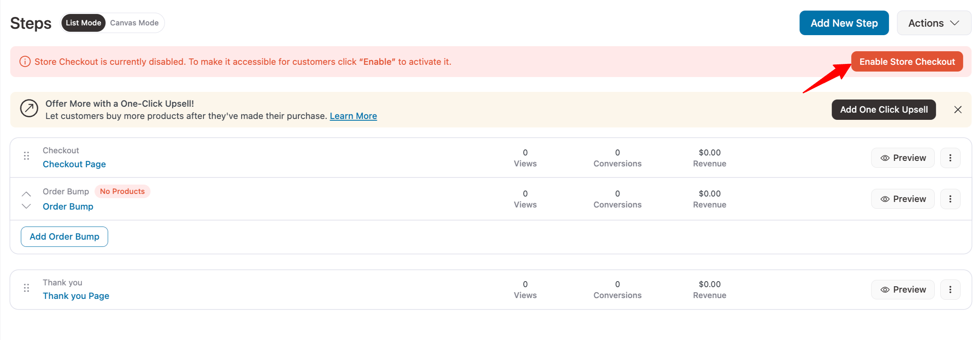The width and height of the screenshot is (980, 340).
Task: Move the Order Bump step down
Action: (26, 206)
